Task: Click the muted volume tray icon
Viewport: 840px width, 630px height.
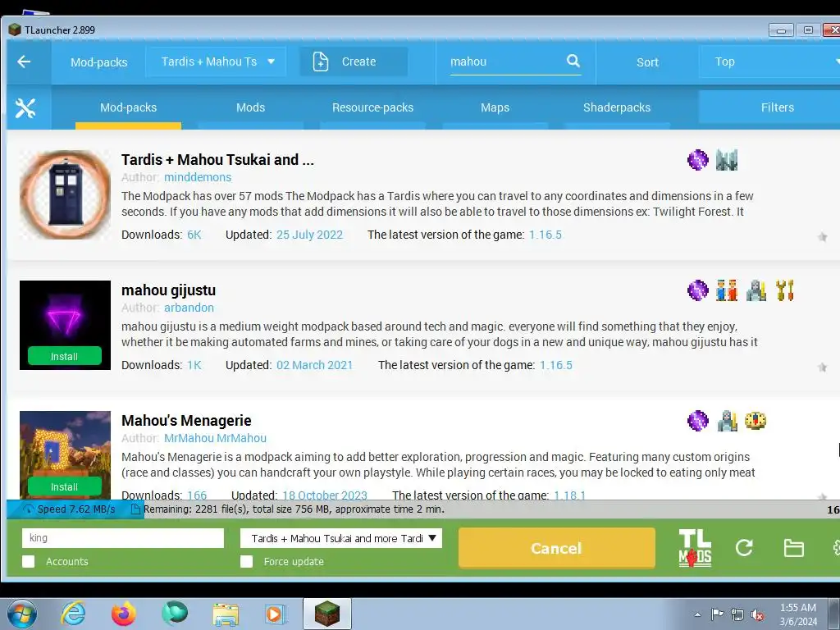Action: pos(757,615)
